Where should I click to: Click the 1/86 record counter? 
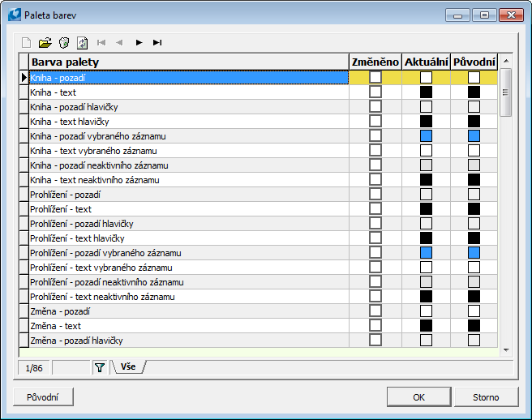pyautogui.click(x=34, y=368)
